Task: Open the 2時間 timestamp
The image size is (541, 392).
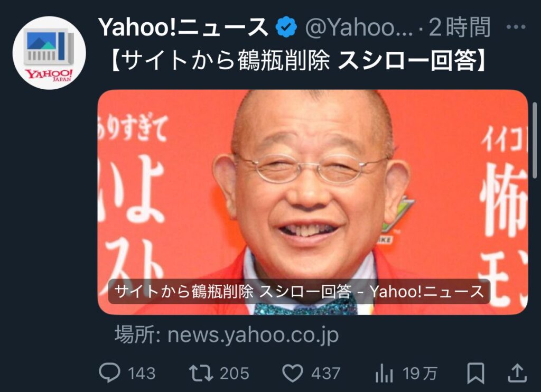Action: click(x=460, y=27)
